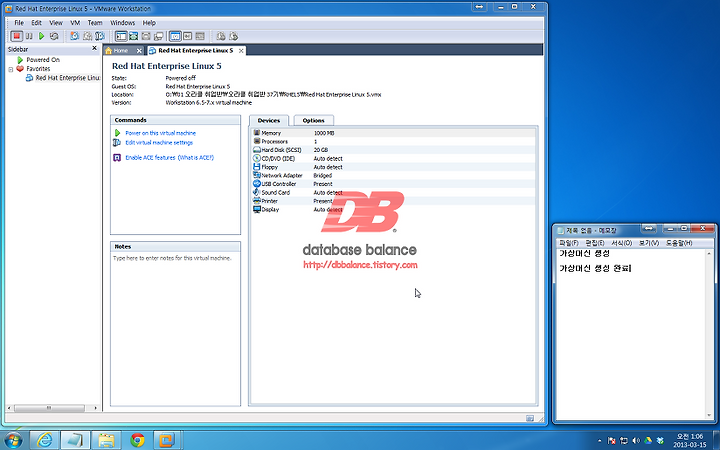
Task: Click the sidebar scrollbar right arrow
Action: pos(95,408)
